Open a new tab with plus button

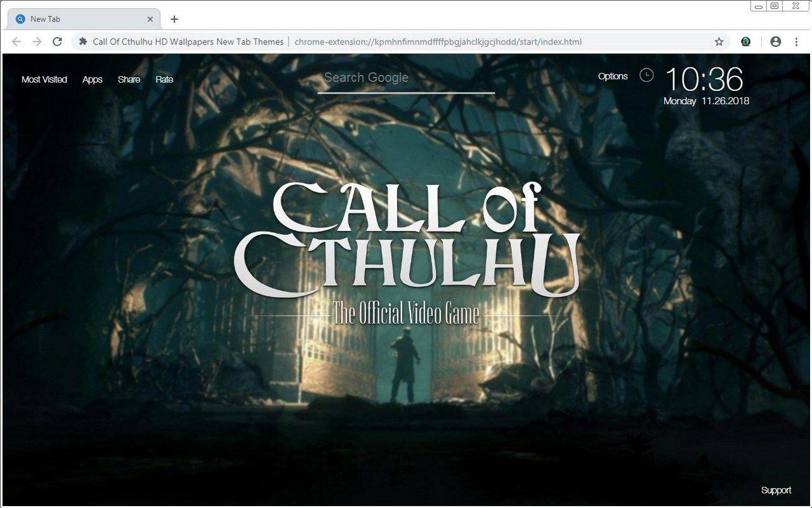174,19
